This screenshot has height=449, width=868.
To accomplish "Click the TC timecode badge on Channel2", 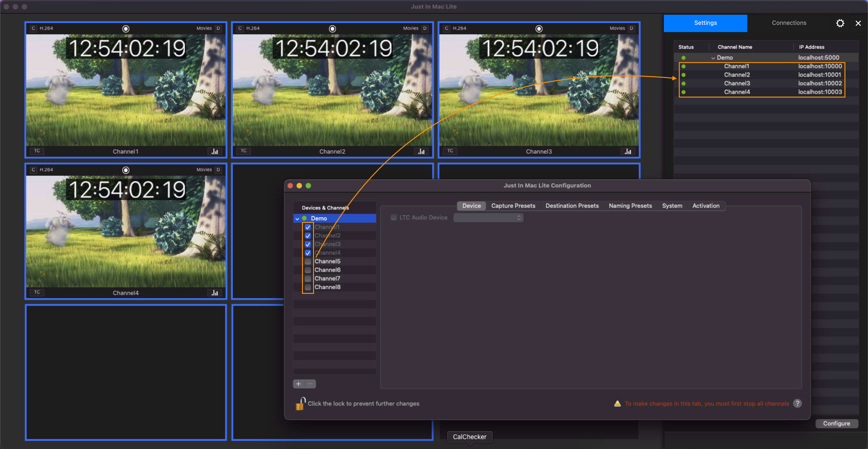I will [x=244, y=151].
